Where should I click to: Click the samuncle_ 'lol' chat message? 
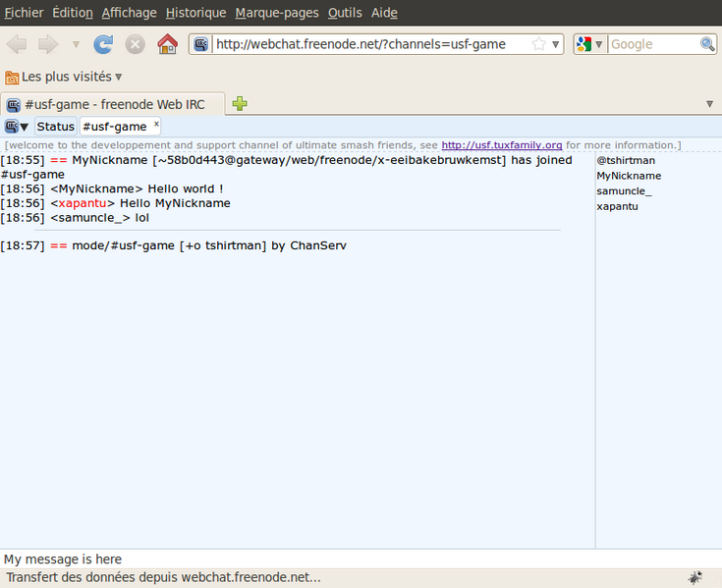point(75,218)
